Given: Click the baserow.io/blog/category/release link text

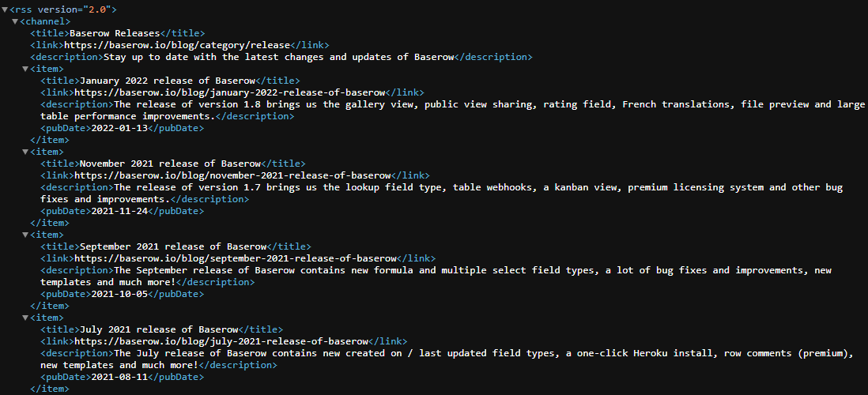Looking at the screenshot, I should [189, 45].
